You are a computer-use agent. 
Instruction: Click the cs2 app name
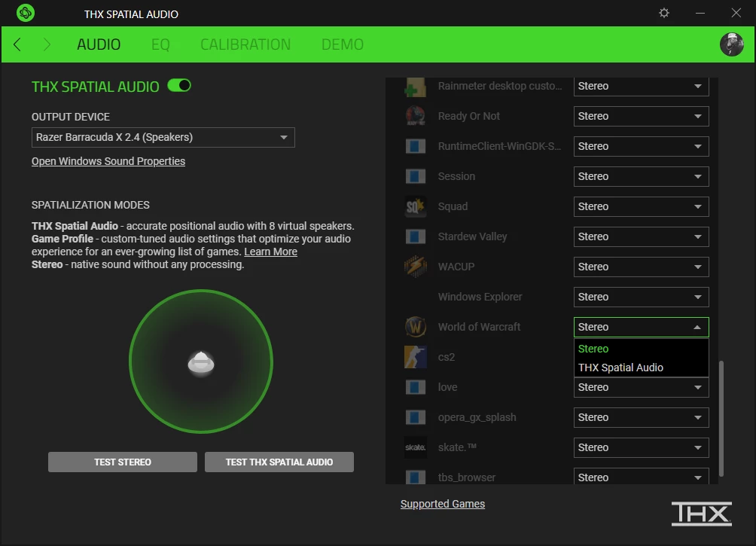point(447,358)
